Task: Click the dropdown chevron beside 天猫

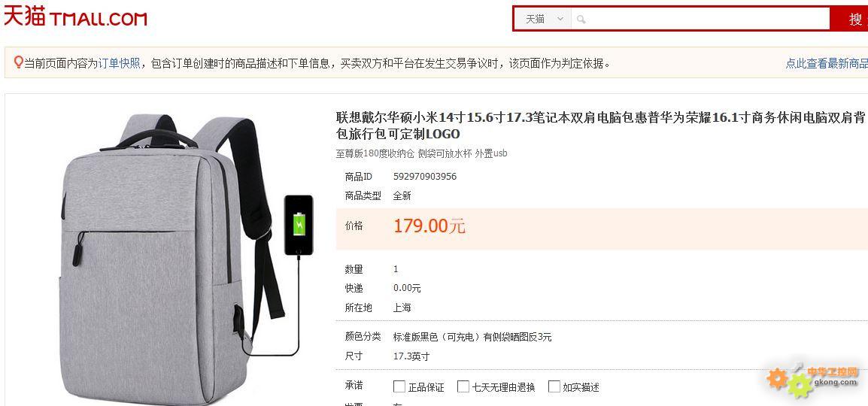Action: [560, 19]
